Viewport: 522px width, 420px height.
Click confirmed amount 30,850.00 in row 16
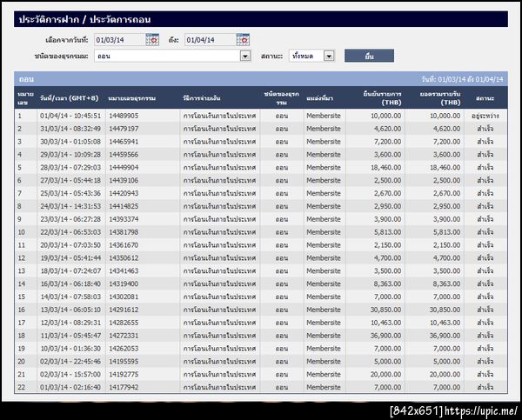[x=385, y=310]
